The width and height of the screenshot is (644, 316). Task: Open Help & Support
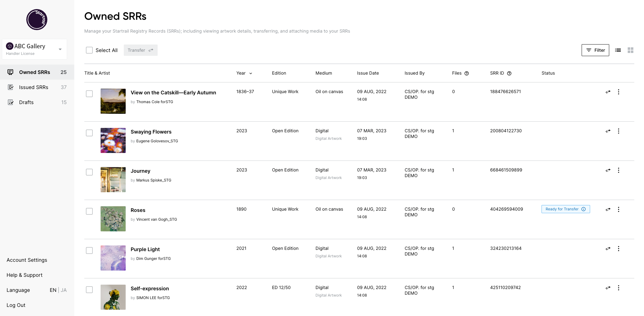tap(24, 275)
